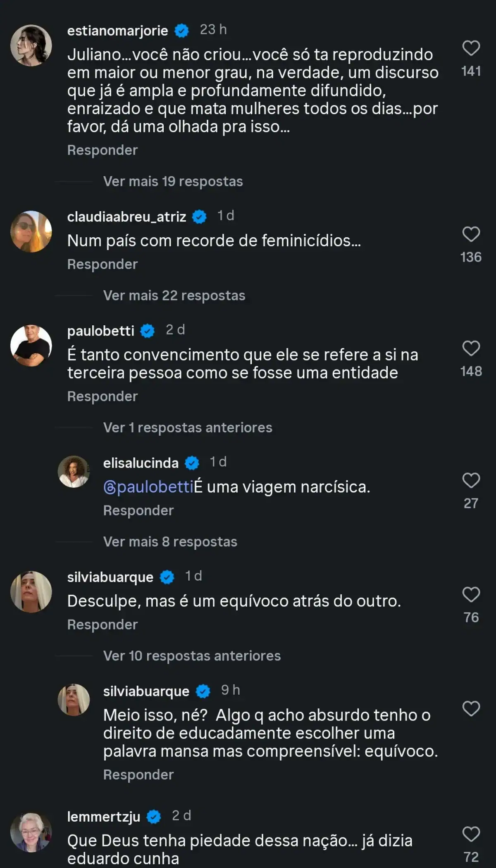Heart elisalucinda's reply comment

471,480
